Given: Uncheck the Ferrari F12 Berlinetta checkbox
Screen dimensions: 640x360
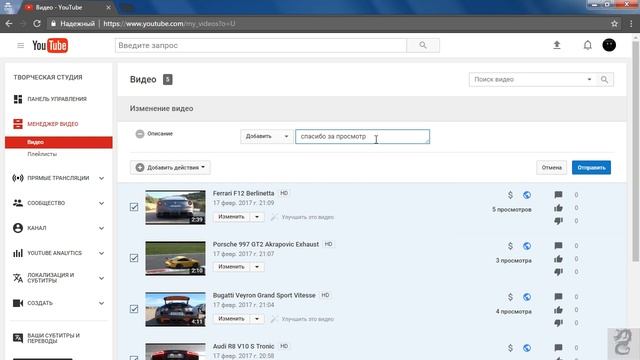Looking at the screenshot, I should [134, 207].
